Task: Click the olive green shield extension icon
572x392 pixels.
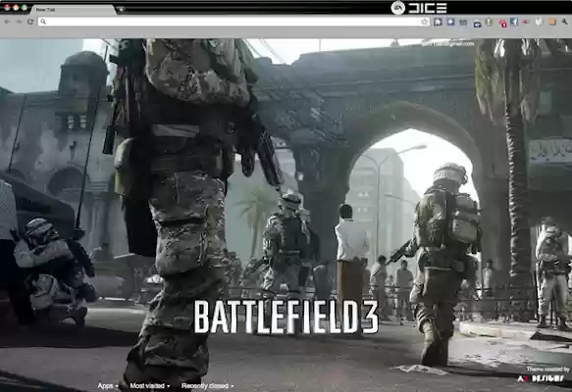Action: click(489, 22)
